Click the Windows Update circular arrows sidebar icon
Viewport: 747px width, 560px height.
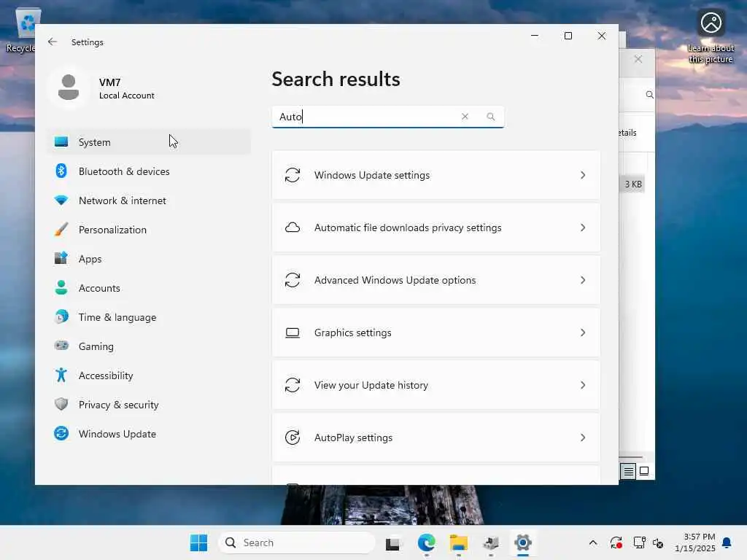pyautogui.click(x=61, y=433)
